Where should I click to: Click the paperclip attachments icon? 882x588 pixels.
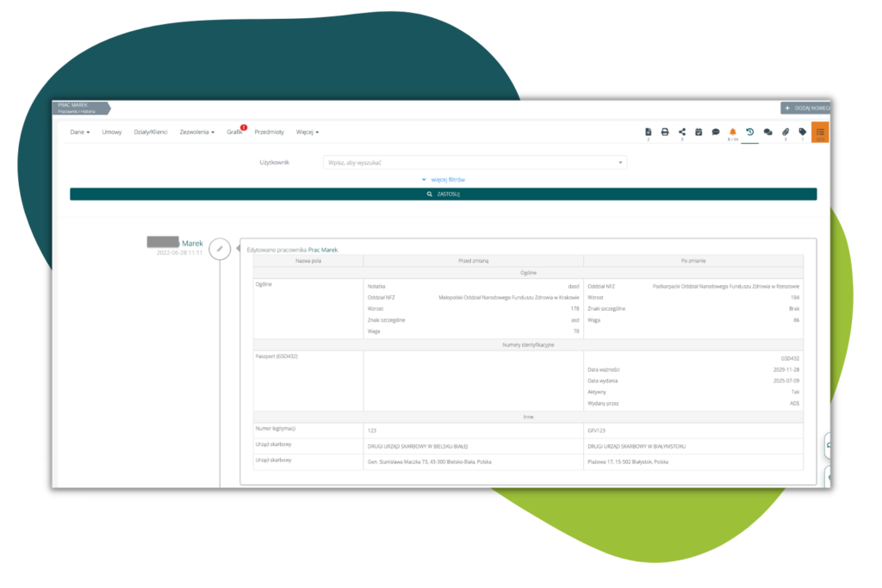point(786,132)
